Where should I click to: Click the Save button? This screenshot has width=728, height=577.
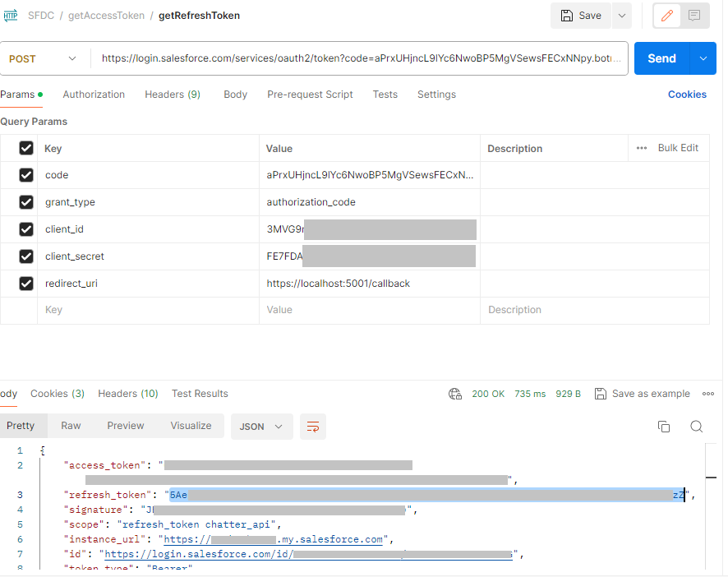click(x=580, y=16)
